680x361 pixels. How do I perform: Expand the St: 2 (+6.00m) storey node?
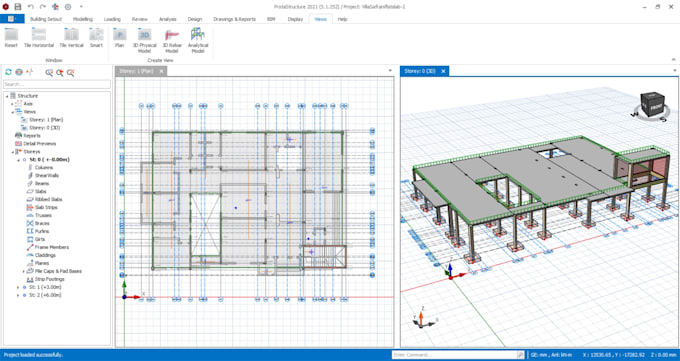click(18, 295)
